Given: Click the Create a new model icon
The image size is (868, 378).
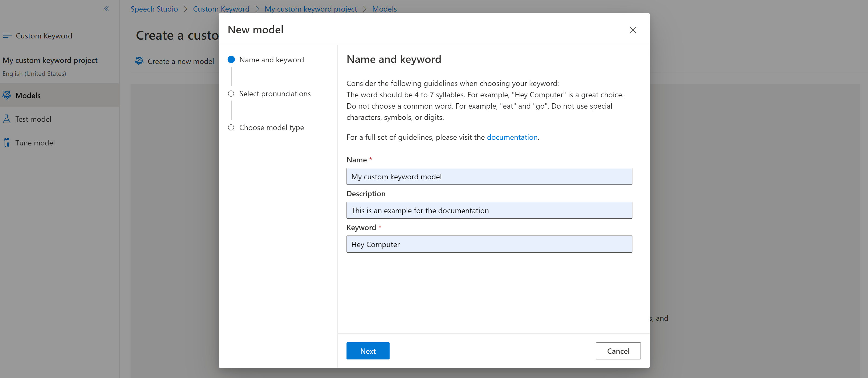Looking at the screenshot, I should [141, 61].
